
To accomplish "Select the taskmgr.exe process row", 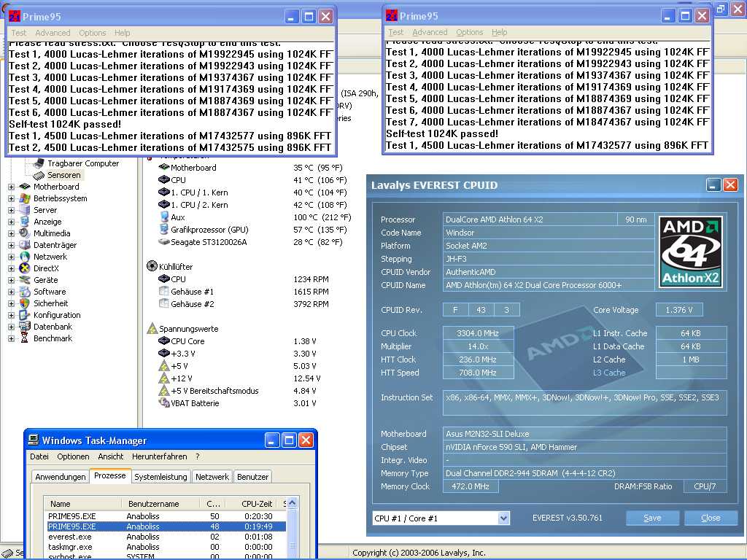I will pos(165,547).
